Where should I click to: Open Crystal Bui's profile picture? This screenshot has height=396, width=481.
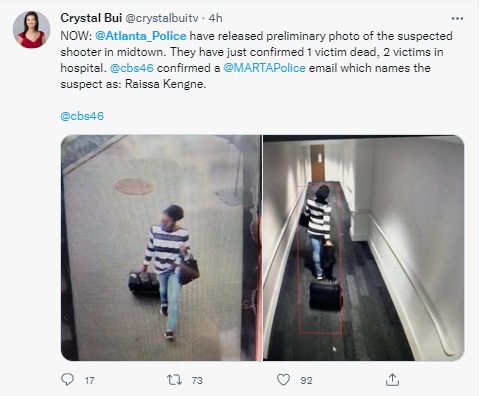coord(32,30)
